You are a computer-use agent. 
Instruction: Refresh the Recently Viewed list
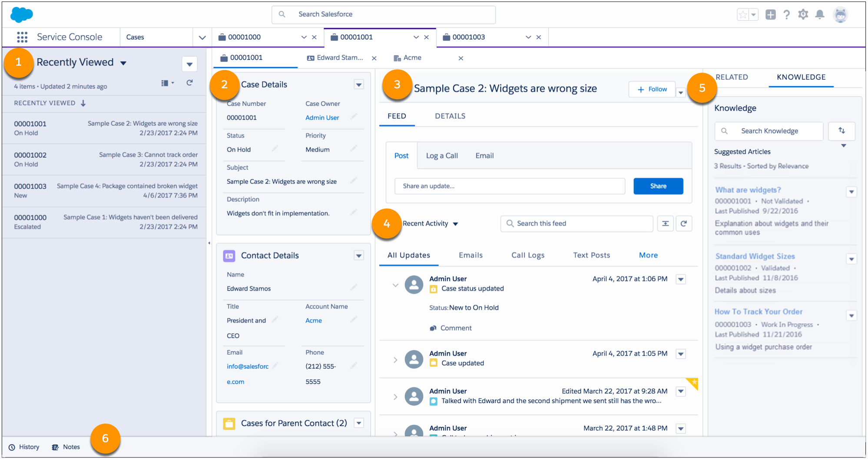click(x=189, y=83)
